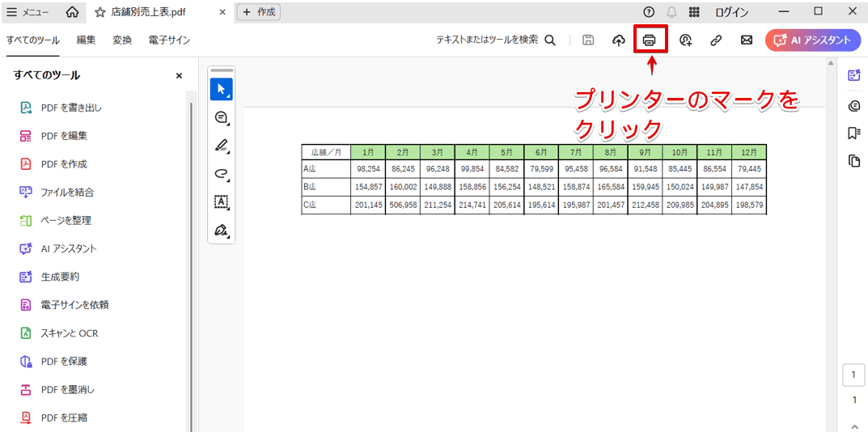Click the page number 1 box

click(854, 375)
